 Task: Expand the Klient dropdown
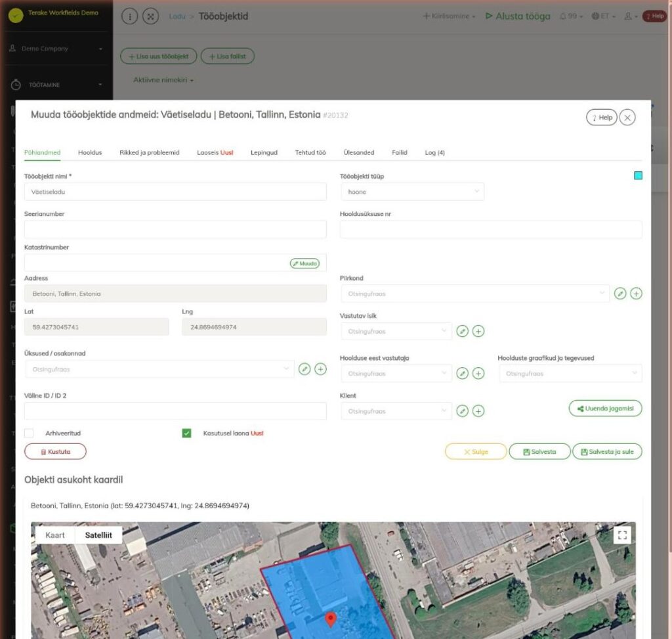[396, 411]
